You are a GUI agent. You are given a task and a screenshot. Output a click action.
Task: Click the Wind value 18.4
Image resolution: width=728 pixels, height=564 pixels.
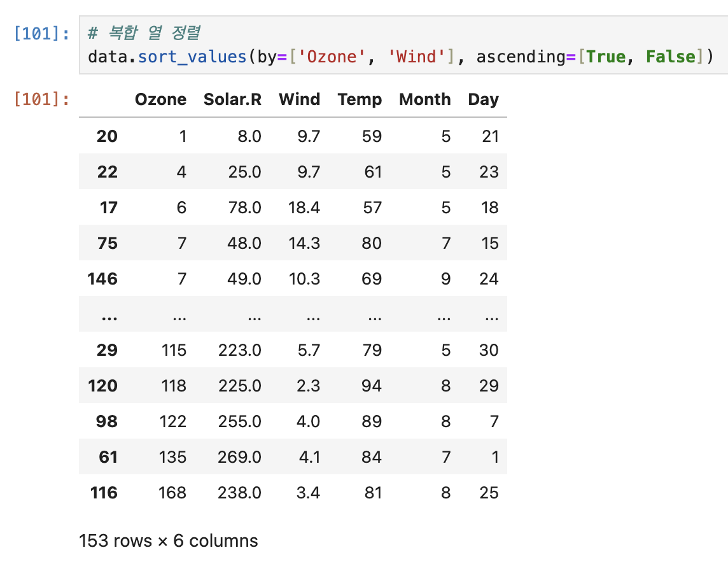pyautogui.click(x=304, y=208)
